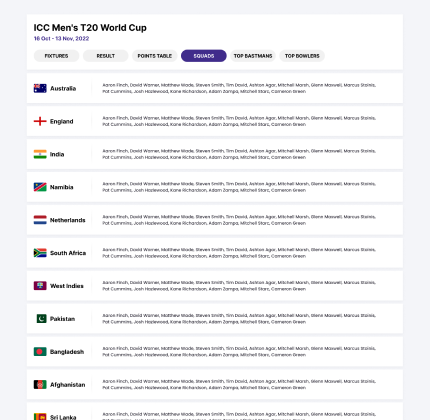Image resolution: width=430 pixels, height=420 pixels.
Task: Click the South Africa flag icon
Action: [40, 253]
